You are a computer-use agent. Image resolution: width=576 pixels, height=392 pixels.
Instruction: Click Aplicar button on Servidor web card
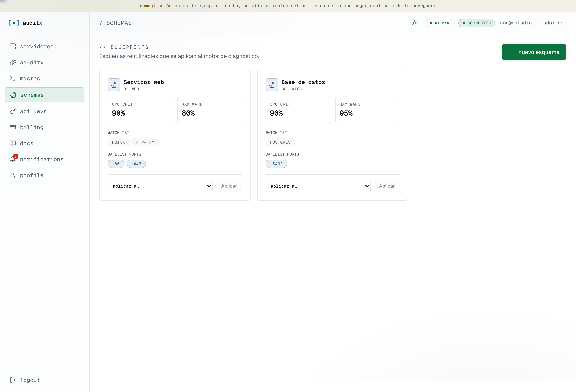pos(229,186)
